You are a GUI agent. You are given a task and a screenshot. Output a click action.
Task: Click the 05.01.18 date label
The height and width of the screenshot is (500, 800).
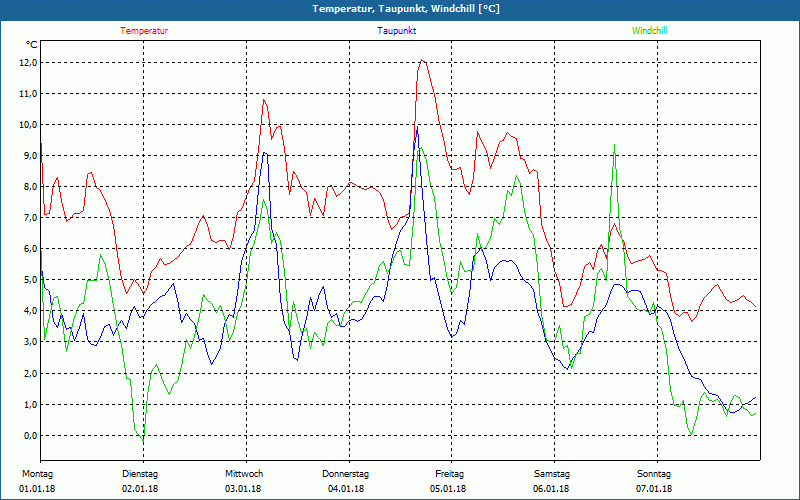coord(449,489)
